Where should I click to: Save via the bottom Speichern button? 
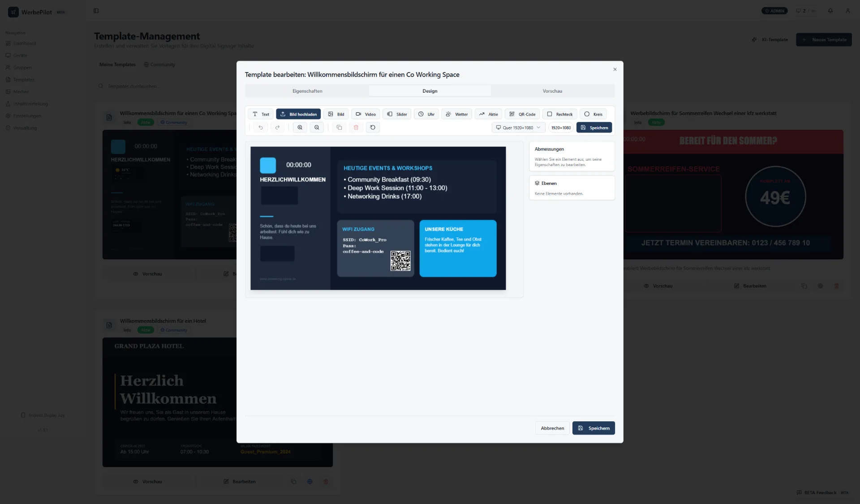[x=593, y=428]
